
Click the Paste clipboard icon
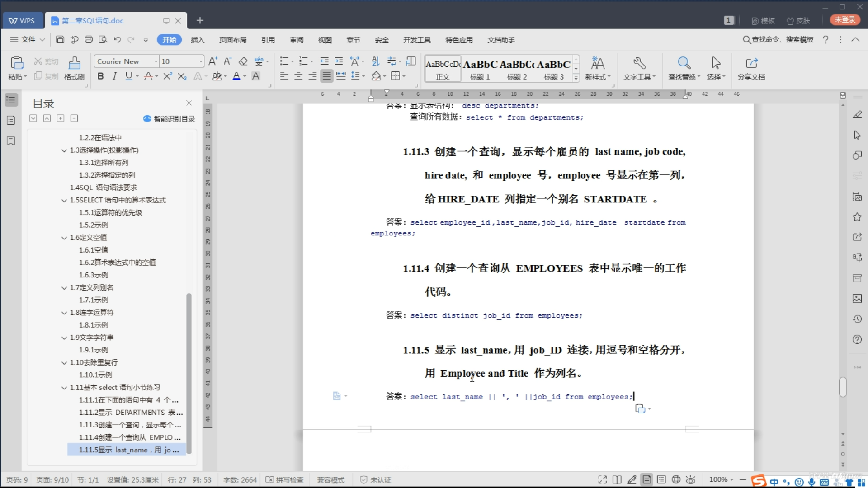17,63
